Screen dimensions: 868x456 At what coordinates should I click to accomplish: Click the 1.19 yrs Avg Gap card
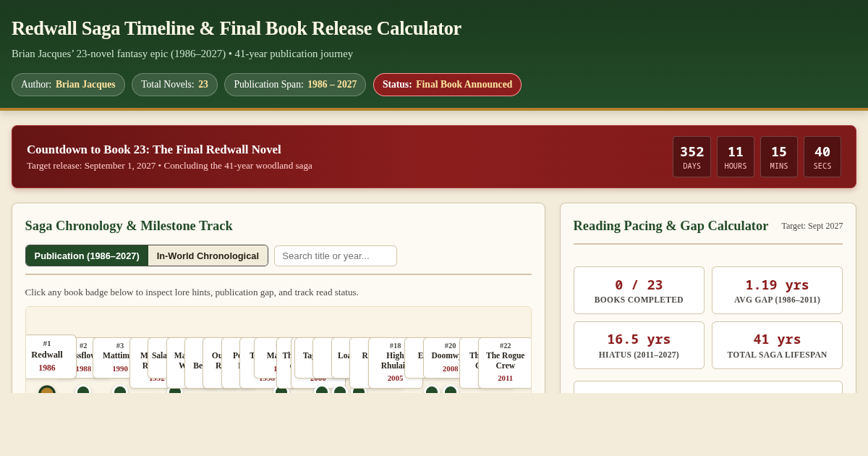777,290
